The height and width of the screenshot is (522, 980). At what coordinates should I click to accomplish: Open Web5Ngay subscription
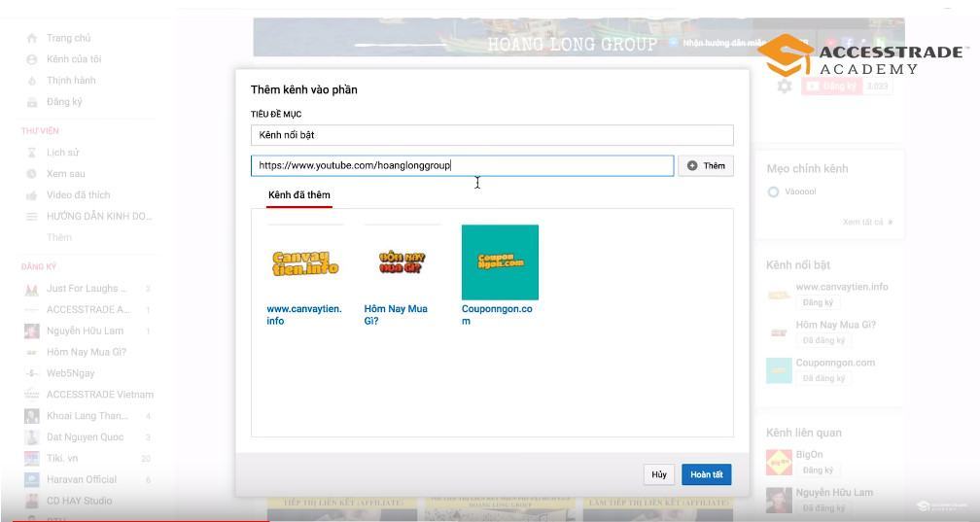[x=70, y=373]
